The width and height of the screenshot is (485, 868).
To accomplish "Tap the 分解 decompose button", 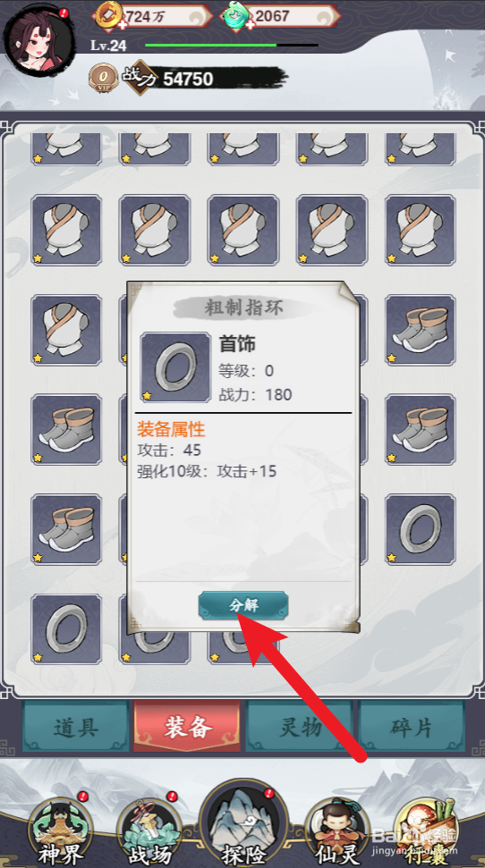I will click(x=243, y=604).
